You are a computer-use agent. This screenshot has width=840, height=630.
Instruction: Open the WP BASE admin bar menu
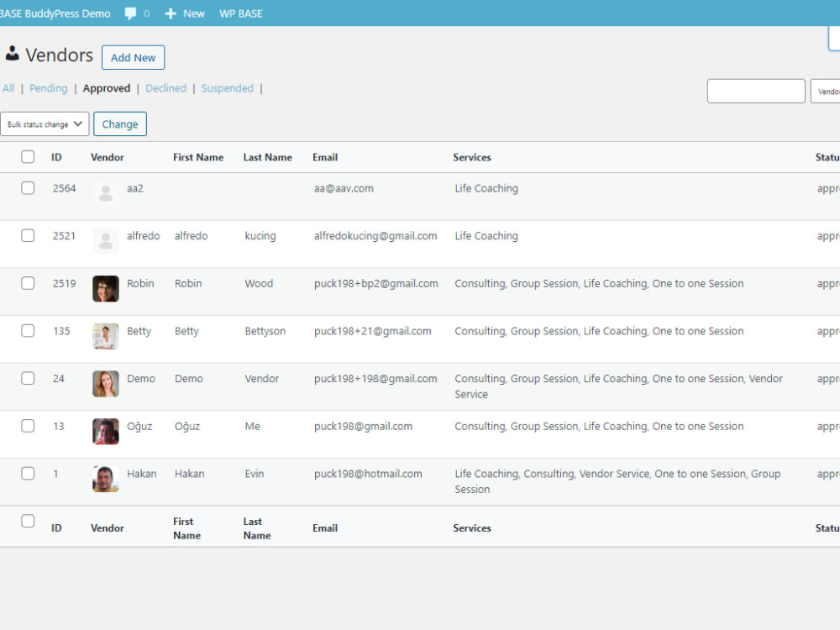241,13
